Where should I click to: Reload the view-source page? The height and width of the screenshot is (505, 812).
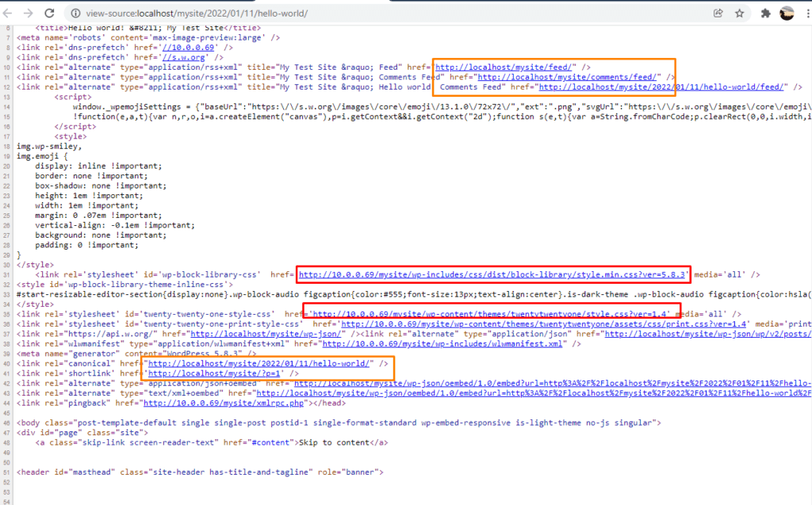tap(49, 13)
